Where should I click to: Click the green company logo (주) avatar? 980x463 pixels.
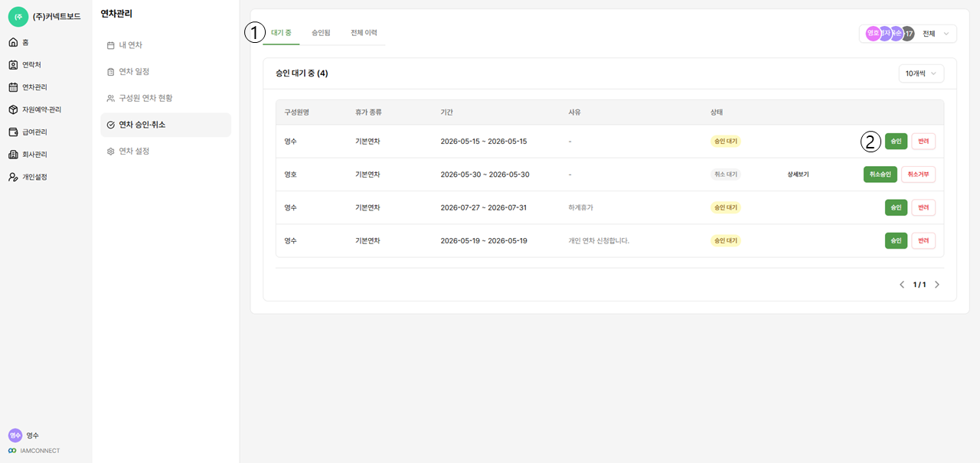(18, 17)
